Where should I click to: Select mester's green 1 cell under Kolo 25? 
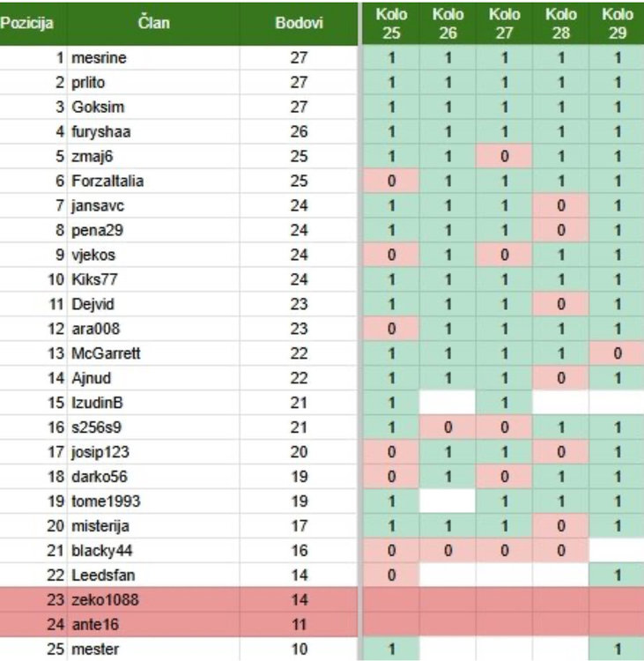pyautogui.click(x=391, y=650)
